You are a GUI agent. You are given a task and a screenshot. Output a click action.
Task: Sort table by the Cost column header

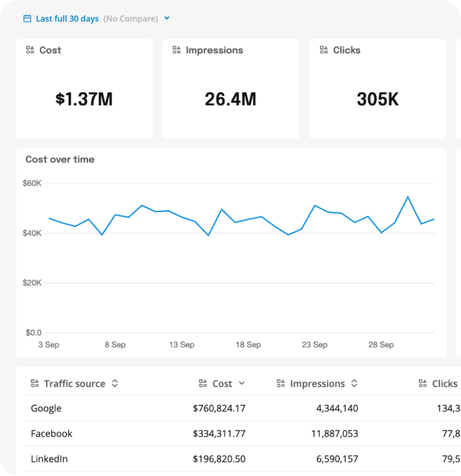pyautogui.click(x=222, y=384)
